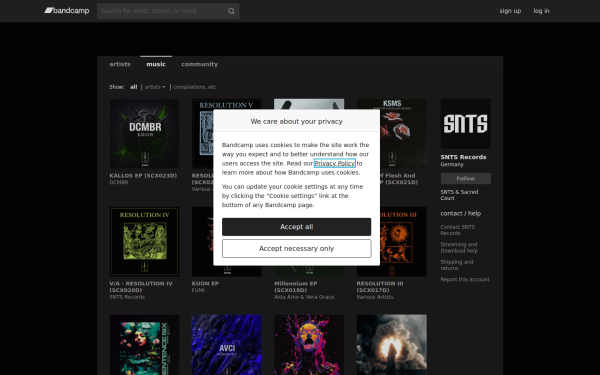Open the KSMS album cover
600x375 pixels.
click(403, 134)
